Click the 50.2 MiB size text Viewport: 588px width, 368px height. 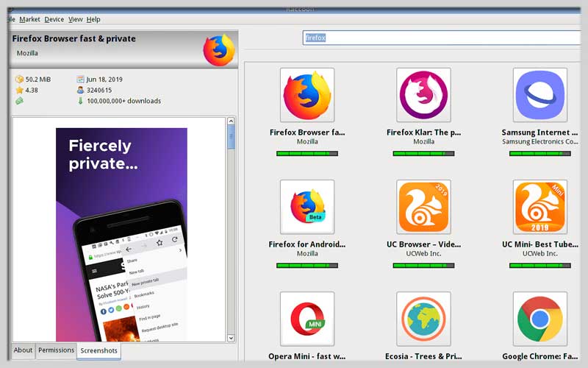click(38, 79)
